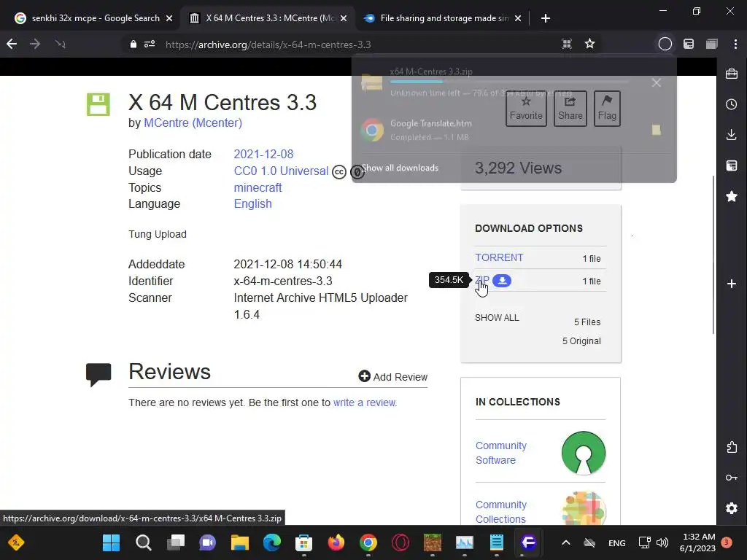Click the English language link
Screen dimensions: 747x560
coord(252,204)
